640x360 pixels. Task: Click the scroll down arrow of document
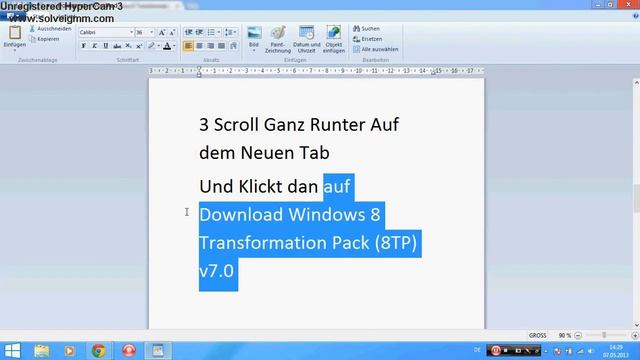click(x=636, y=325)
